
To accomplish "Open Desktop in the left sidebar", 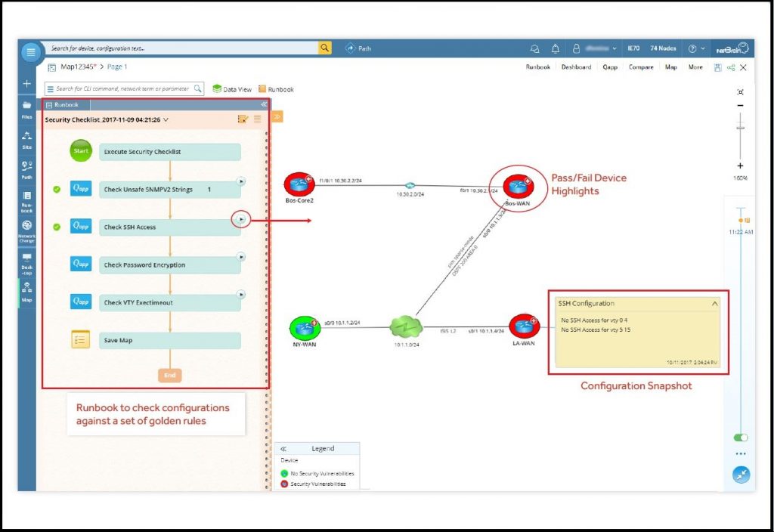I will coord(26,264).
